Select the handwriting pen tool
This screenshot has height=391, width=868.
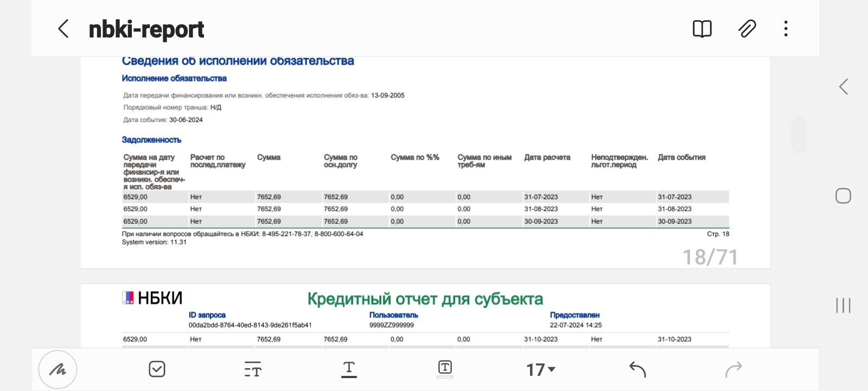[58, 370]
